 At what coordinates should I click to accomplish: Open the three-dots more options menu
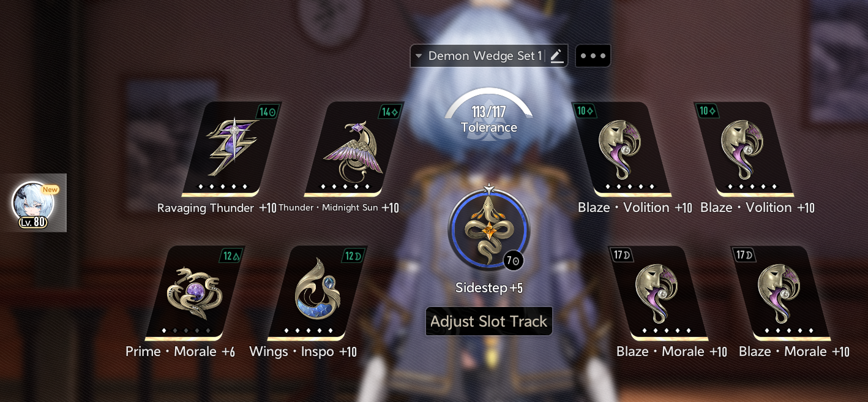(593, 56)
